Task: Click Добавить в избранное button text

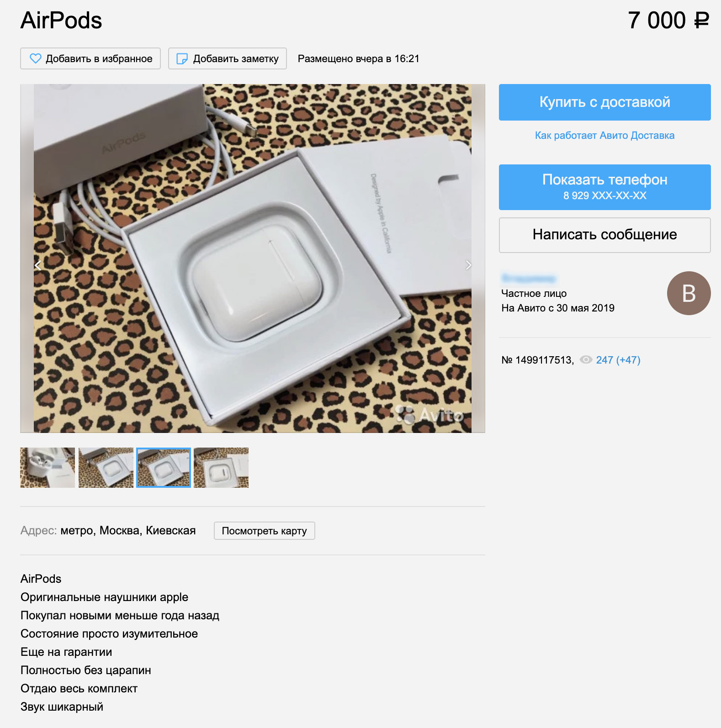Action: tap(99, 58)
